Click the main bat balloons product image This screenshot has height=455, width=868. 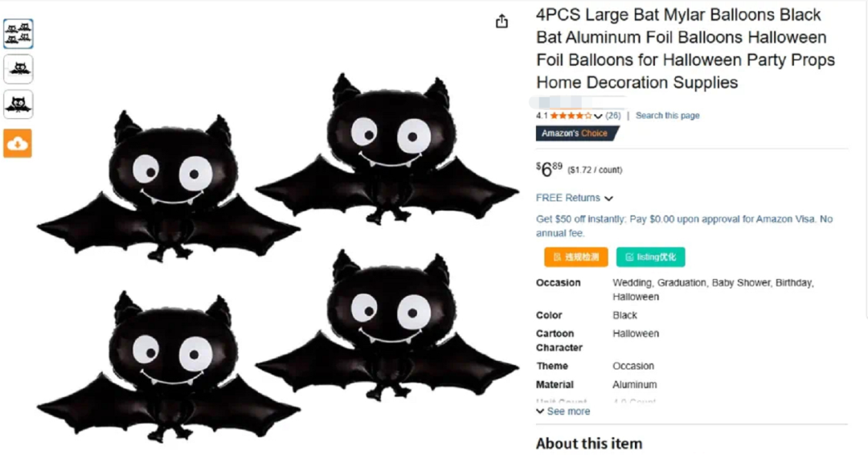(x=278, y=257)
